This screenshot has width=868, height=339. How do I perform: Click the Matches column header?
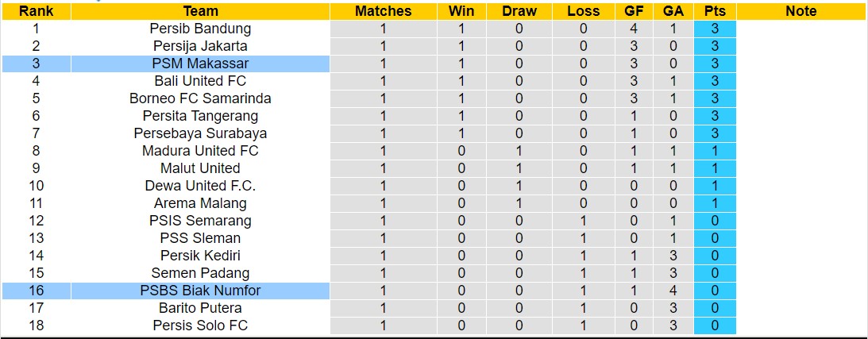click(383, 11)
